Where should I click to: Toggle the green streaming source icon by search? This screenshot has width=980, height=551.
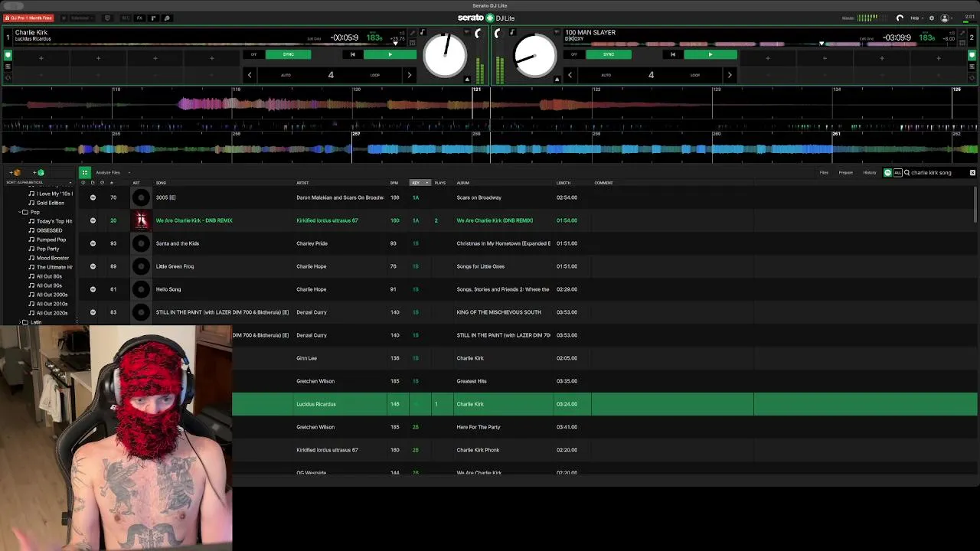888,173
